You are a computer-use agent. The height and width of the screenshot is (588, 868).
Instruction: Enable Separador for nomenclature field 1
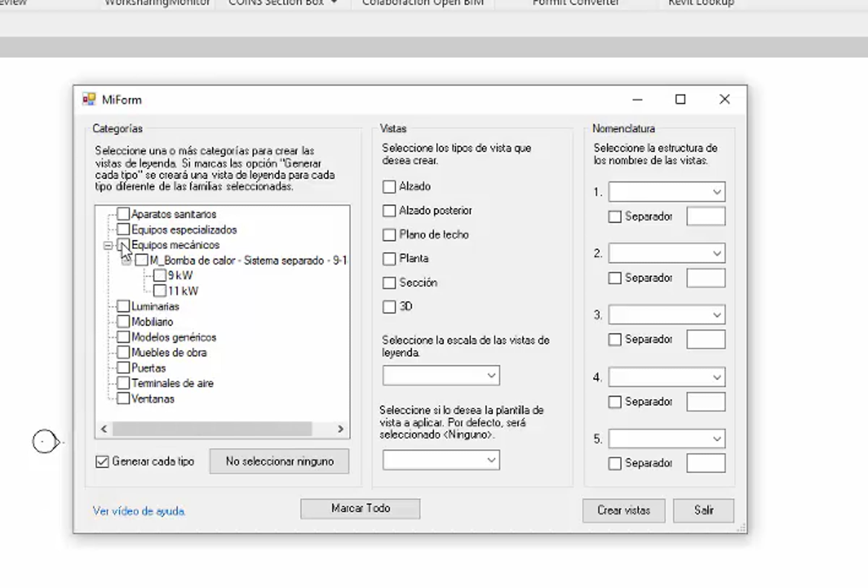(615, 216)
